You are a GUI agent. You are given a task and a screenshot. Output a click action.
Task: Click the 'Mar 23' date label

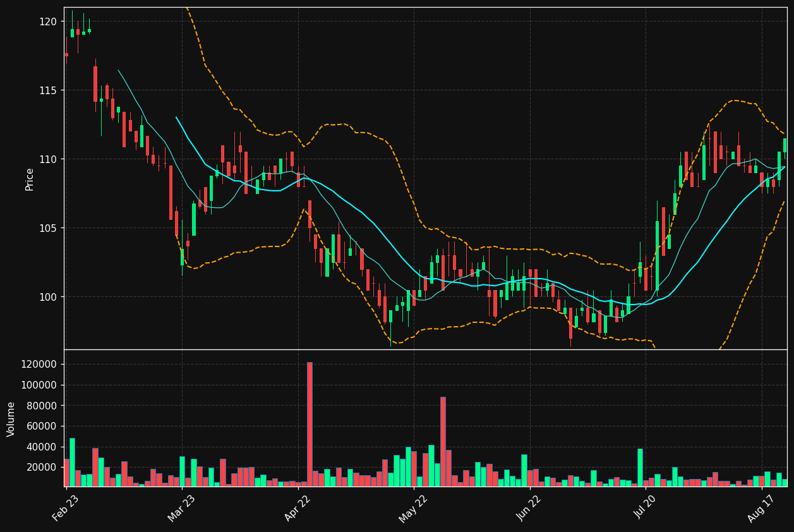182,507
